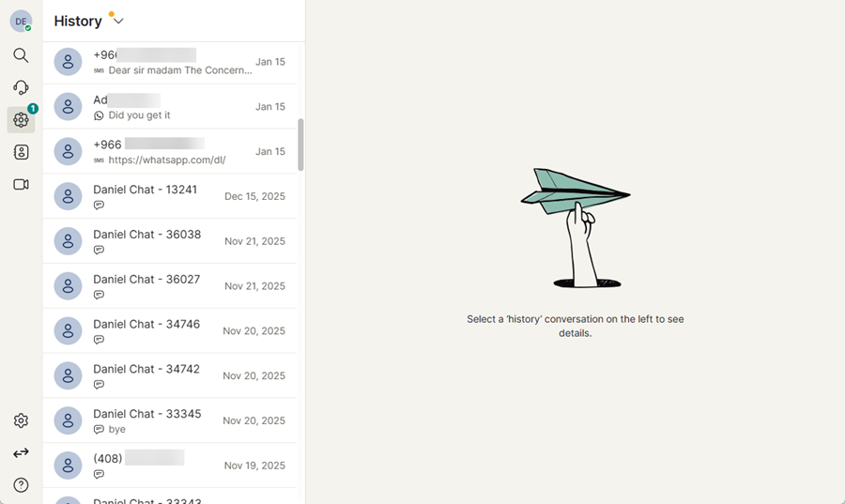Viewport: 845px width, 504px height.
Task: Select the history icon with notification badge
Action: [x=21, y=119]
